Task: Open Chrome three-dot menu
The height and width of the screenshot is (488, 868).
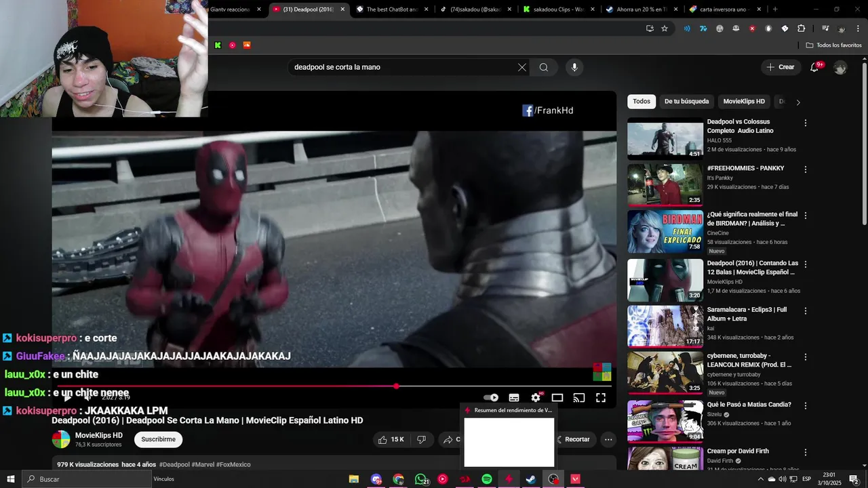Action: [x=859, y=28]
